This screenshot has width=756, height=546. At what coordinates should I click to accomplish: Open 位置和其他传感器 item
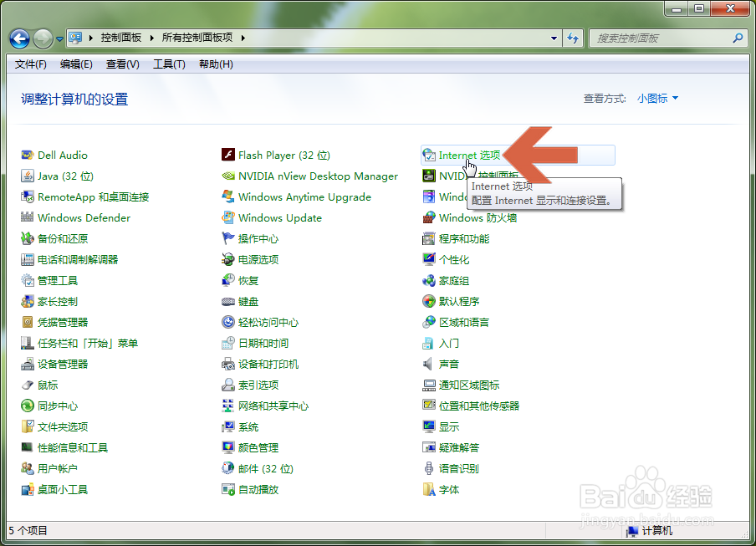pyautogui.click(x=478, y=406)
